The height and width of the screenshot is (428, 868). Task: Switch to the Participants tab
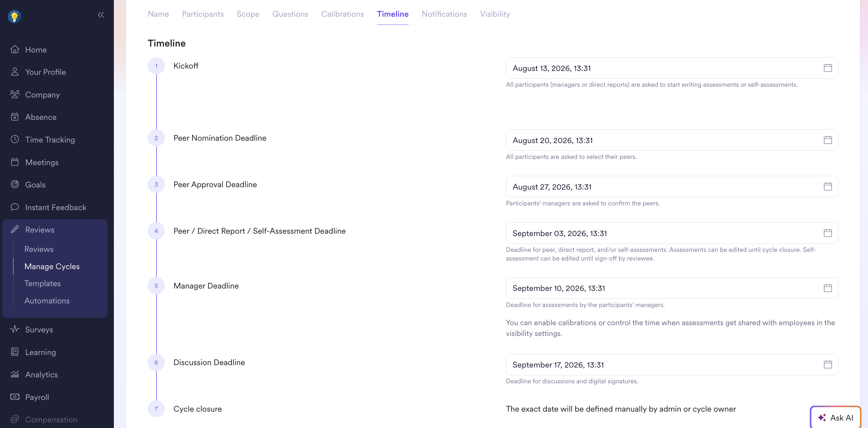pyautogui.click(x=203, y=14)
